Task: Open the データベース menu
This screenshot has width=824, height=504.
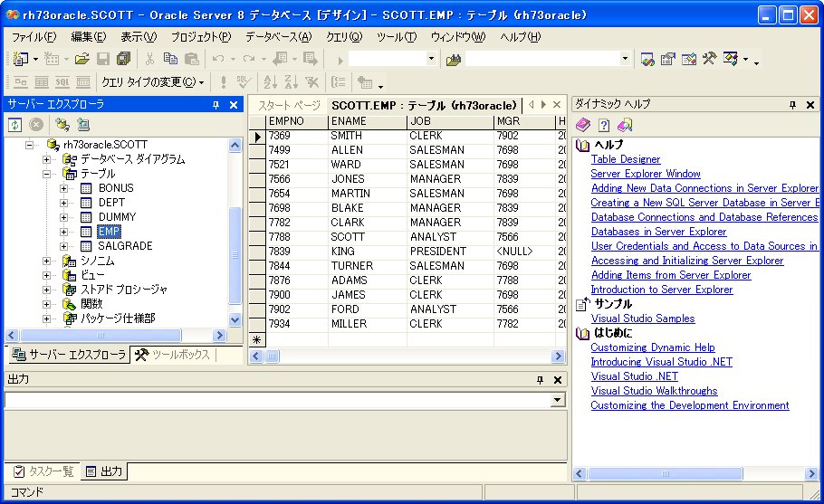Action: tap(279, 37)
